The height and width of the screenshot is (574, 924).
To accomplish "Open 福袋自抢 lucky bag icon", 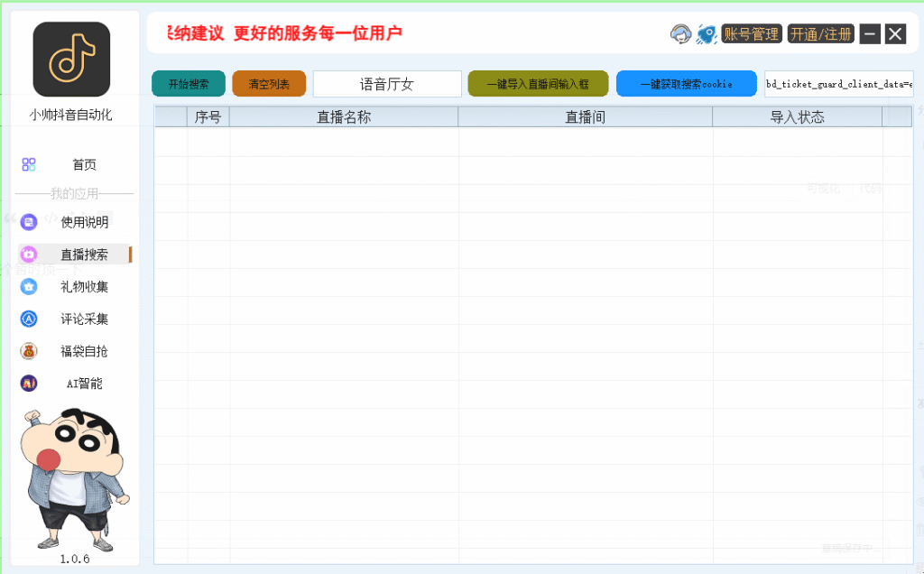I will click(x=28, y=351).
